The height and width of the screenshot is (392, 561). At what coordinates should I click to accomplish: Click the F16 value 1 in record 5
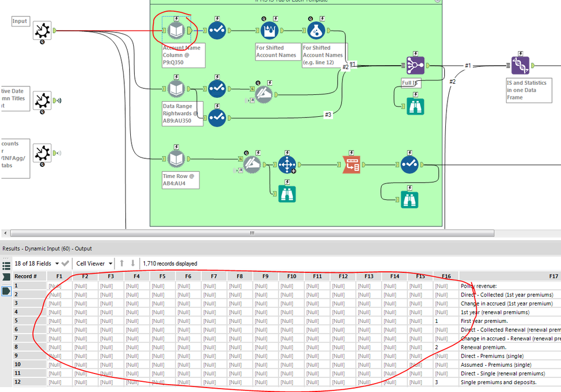446,321
